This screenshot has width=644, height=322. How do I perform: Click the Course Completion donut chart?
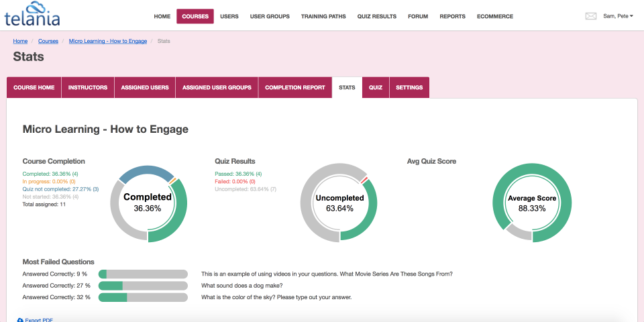[x=148, y=204]
